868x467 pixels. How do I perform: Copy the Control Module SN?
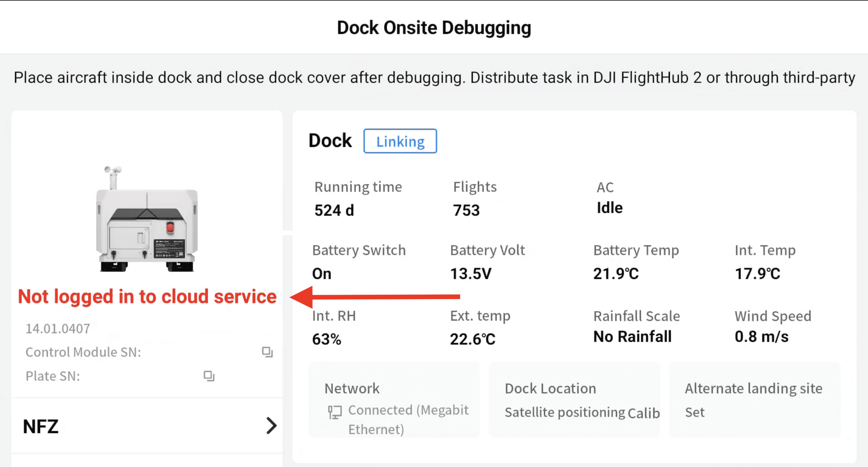coord(267,352)
